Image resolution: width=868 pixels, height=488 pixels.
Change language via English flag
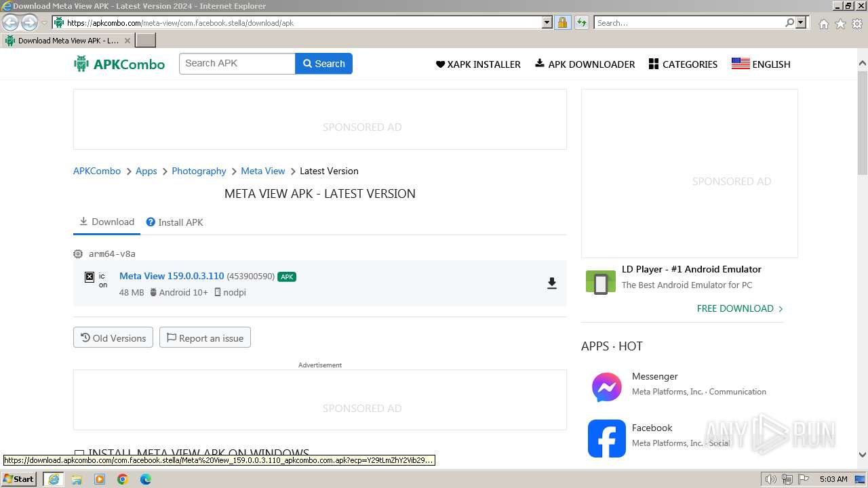(761, 64)
